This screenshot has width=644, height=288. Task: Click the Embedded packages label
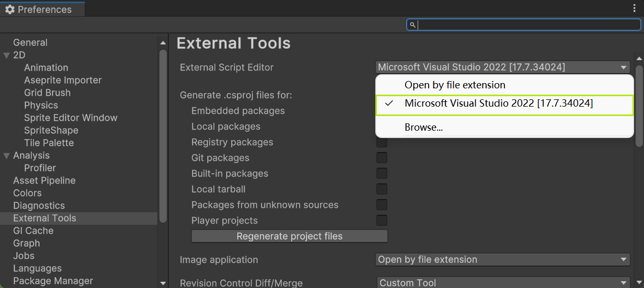(238, 111)
